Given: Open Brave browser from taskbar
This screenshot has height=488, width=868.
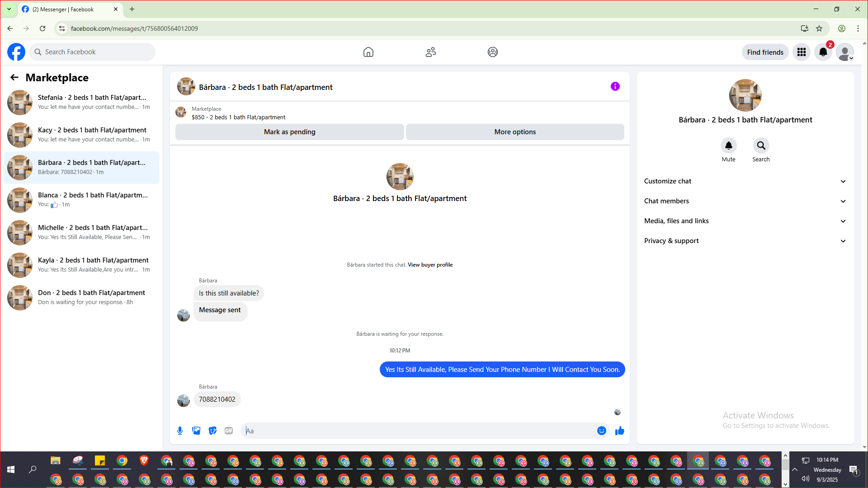Looking at the screenshot, I should coord(144,460).
